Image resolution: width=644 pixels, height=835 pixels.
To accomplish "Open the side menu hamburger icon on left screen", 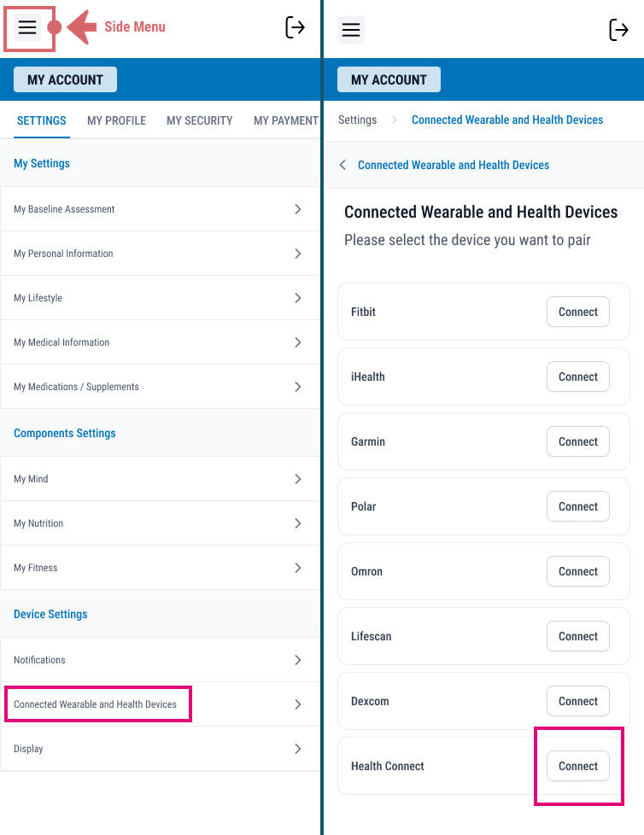I will [27, 27].
